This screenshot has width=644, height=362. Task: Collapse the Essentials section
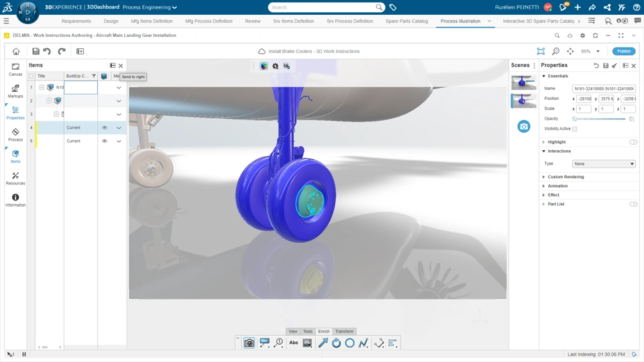click(544, 76)
